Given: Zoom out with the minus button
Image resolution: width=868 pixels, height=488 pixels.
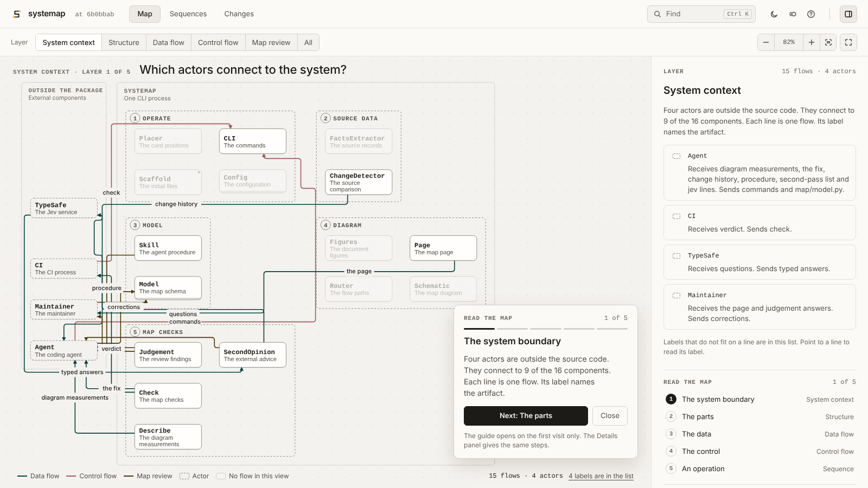Looking at the screenshot, I should pyautogui.click(x=766, y=42).
